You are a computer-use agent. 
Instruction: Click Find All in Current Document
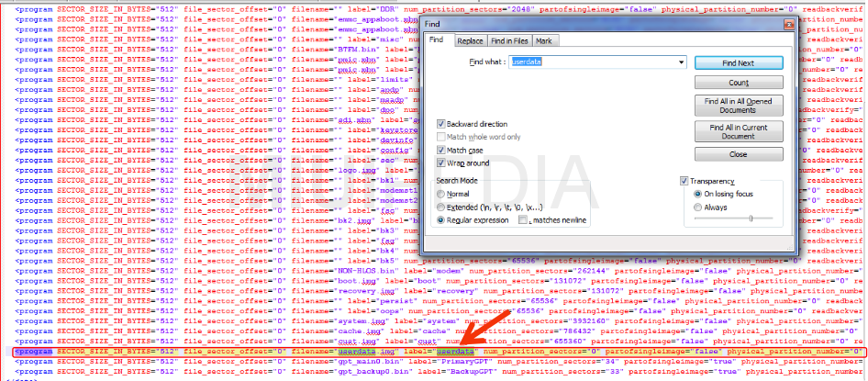(739, 132)
